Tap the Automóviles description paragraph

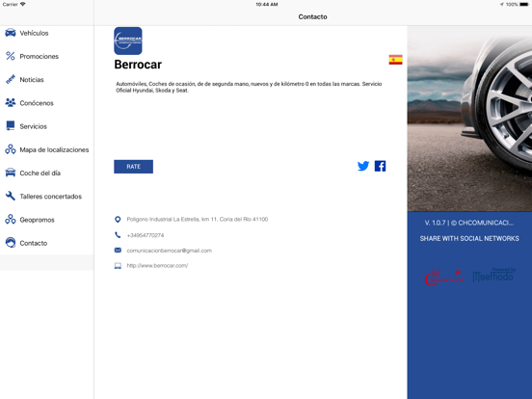[249, 87]
